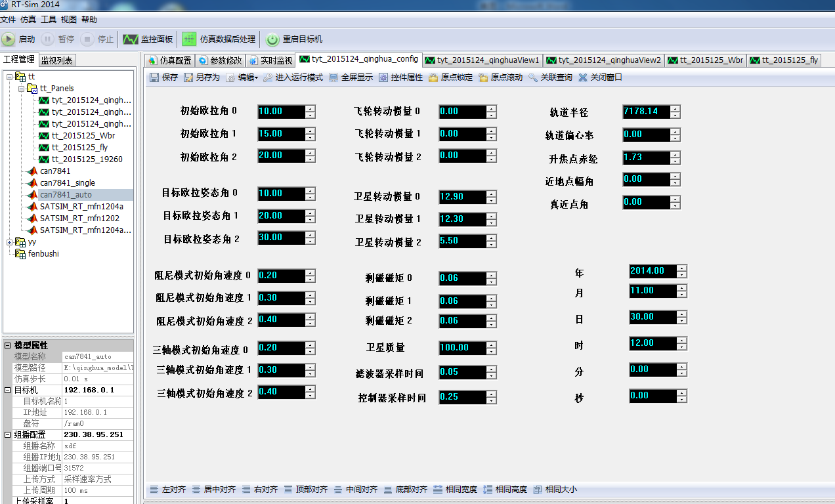The height and width of the screenshot is (504, 835).
Task: Increase 轨道半径 value with up arrow
Action: tap(675, 108)
